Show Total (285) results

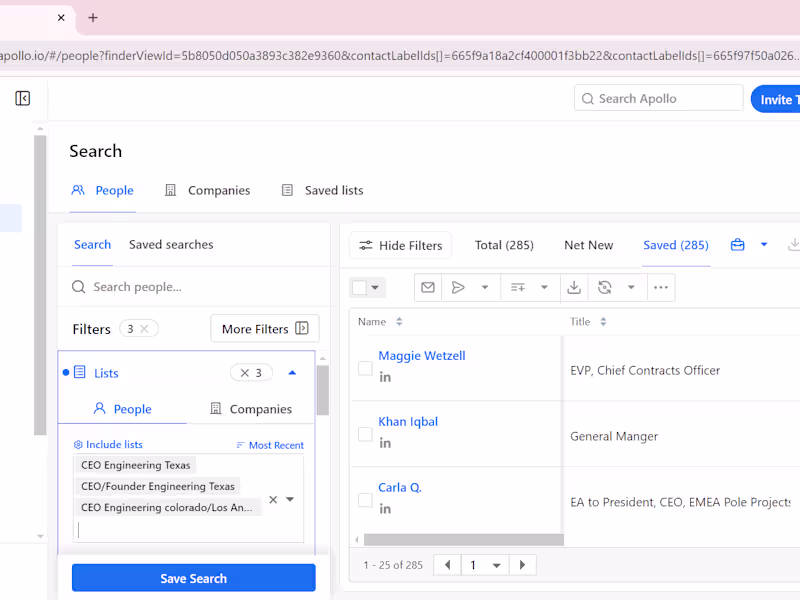(504, 245)
